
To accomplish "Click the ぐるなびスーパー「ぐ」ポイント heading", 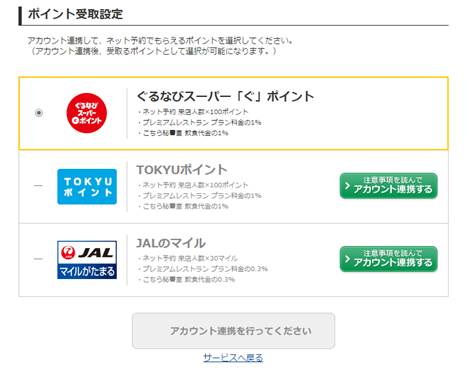I will [x=225, y=96].
